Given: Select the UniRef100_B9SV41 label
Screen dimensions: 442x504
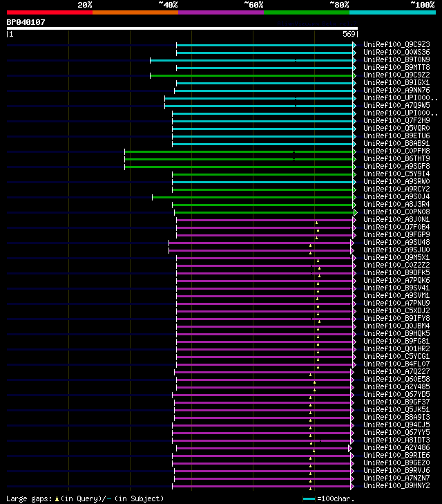Looking at the screenshot, I should click(x=396, y=288).
